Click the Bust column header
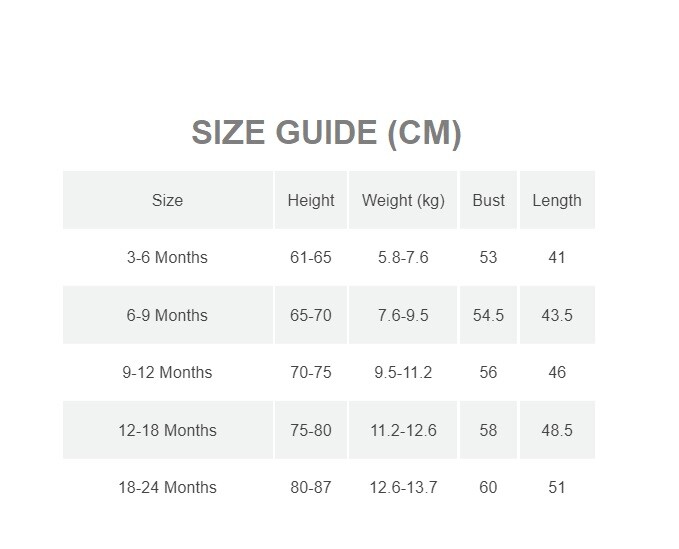This screenshot has height=549, width=679. (x=488, y=200)
